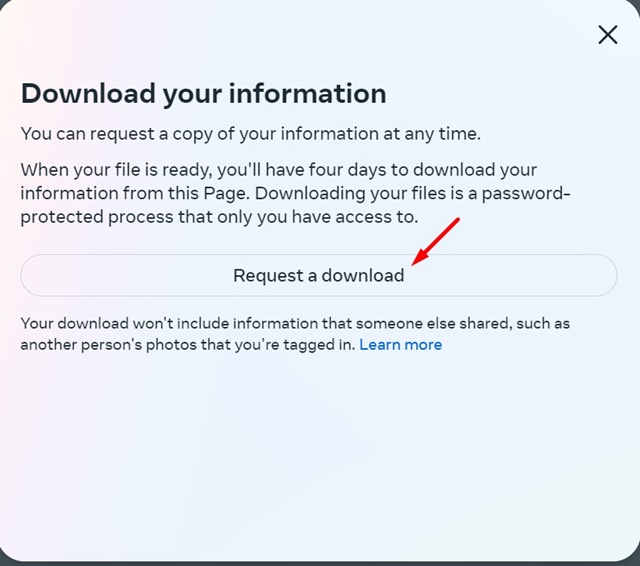Screen dimensions: 640x566
Task: Close the Download your information dialog
Action: point(608,35)
